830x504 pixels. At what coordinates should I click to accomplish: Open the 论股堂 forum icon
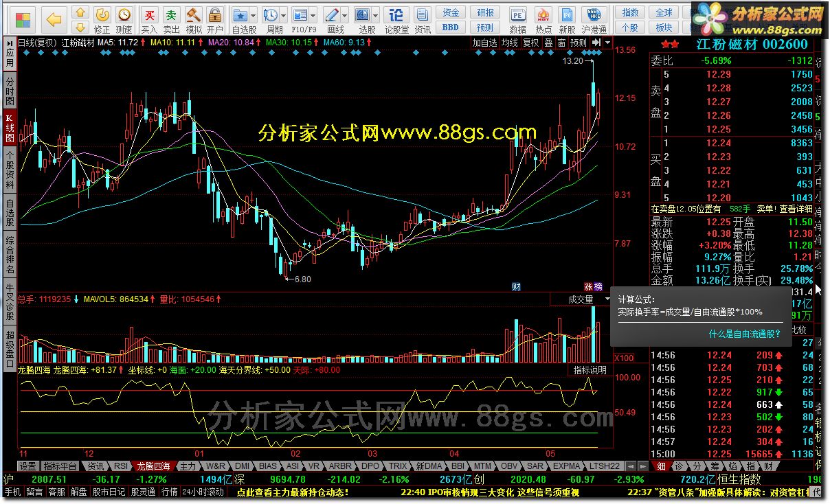tap(396, 19)
